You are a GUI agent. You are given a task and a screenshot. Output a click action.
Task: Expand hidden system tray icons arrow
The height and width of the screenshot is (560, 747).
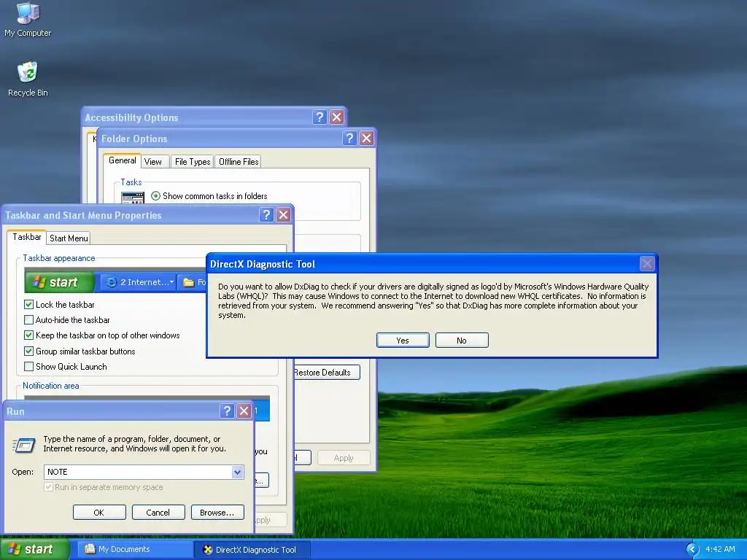coord(692,550)
